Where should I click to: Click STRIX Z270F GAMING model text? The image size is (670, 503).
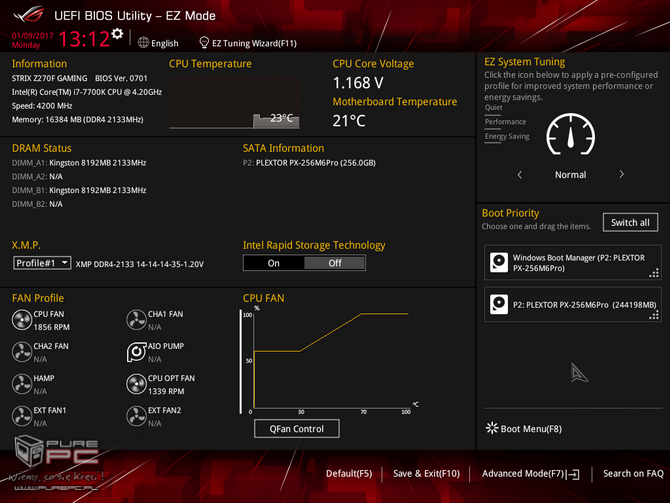tap(50, 78)
